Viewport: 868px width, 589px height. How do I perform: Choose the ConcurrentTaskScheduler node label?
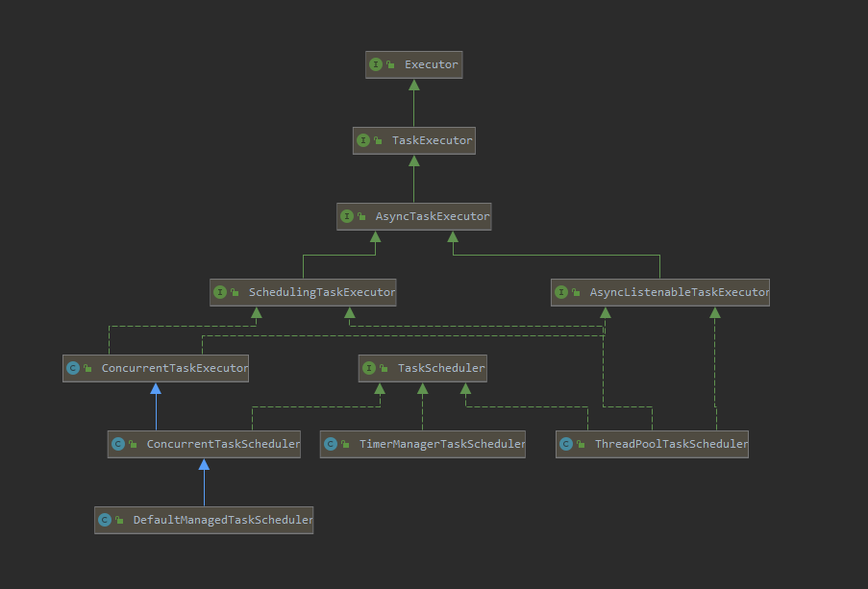pyautogui.click(x=222, y=444)
